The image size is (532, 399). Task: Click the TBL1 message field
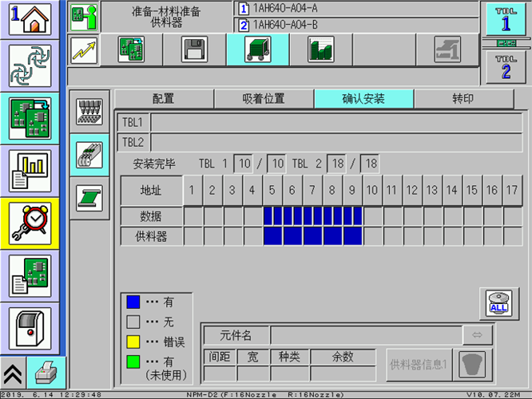tap(335, 122)
